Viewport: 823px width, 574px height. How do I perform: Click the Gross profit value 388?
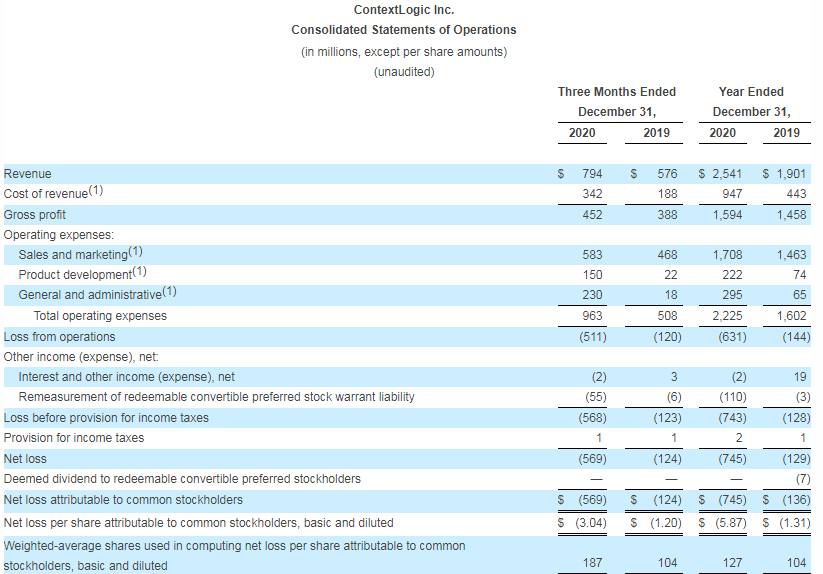[667, 215]
